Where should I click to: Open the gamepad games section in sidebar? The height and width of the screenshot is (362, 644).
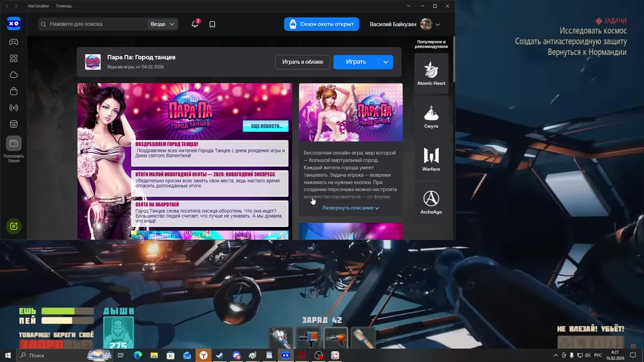(x=14, y=42)
